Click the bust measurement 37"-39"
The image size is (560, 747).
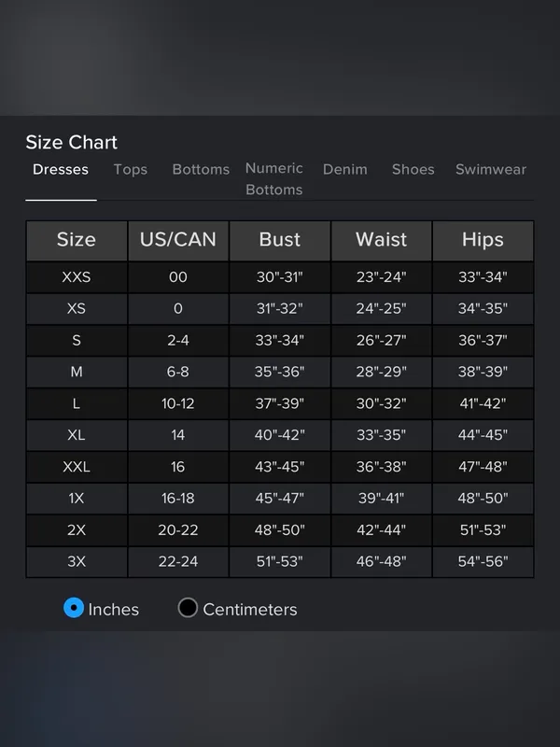pyautogui.click(x=280, y=404)
